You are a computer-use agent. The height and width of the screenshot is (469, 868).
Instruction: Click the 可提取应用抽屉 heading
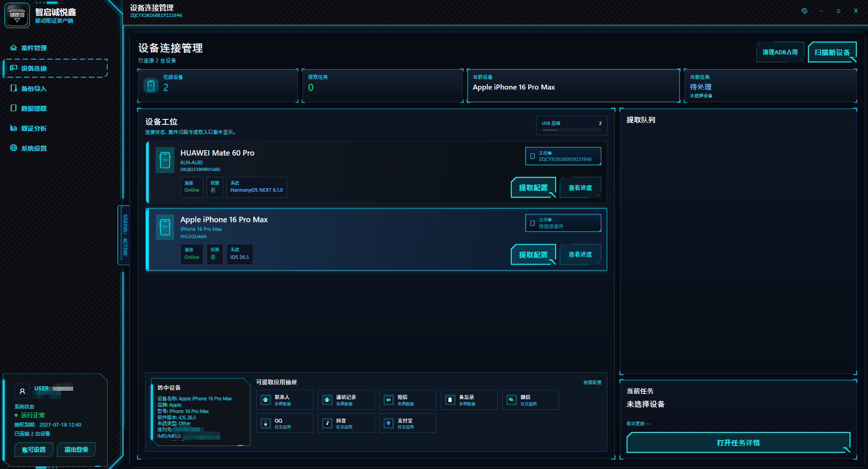tap(277, 382)
